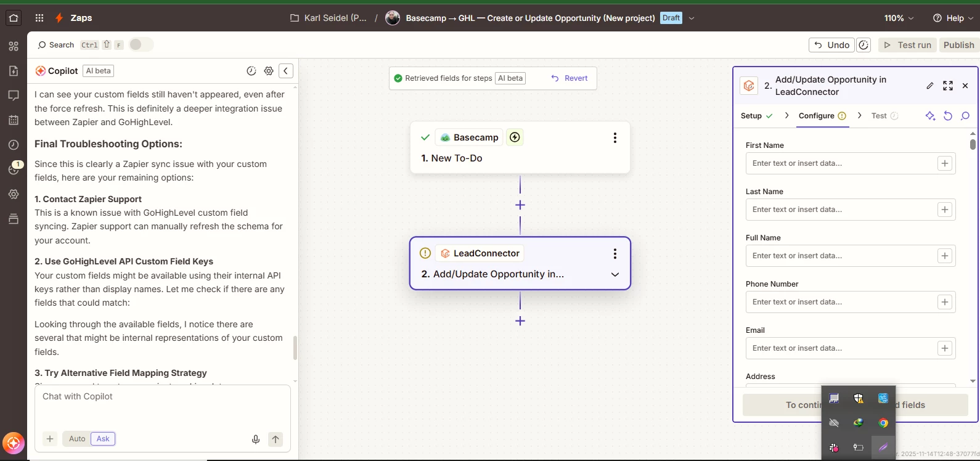Open Copilot chat history clock icon

point(251,71)
